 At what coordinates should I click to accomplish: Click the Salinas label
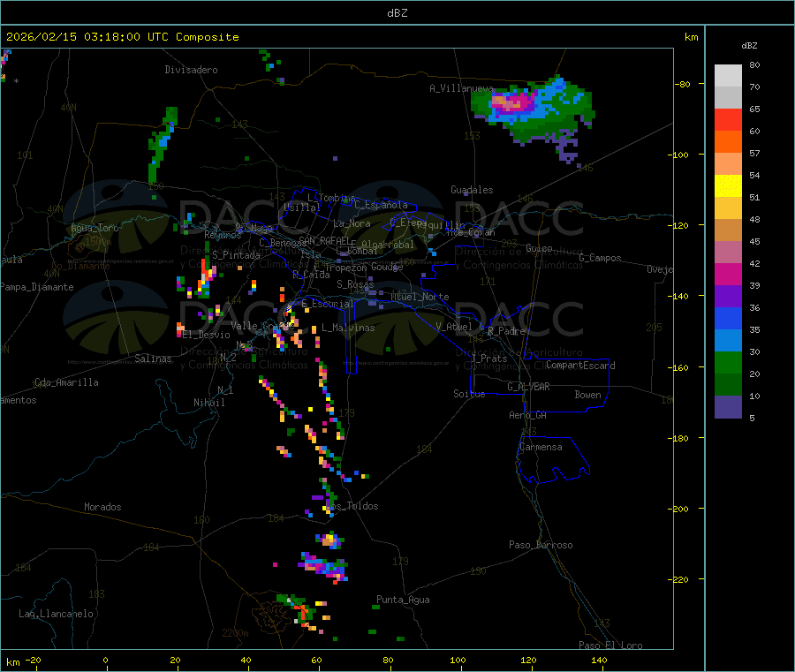153,359
